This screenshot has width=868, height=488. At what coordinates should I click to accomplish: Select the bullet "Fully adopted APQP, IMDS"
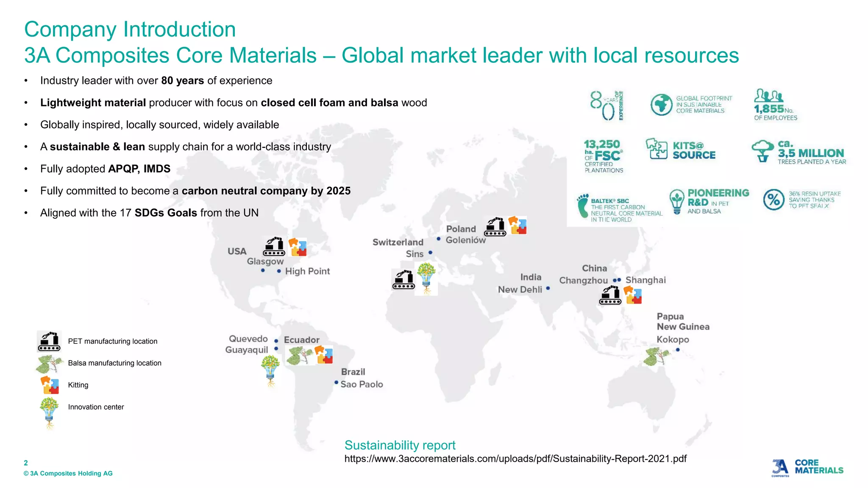(x=105, y=169)
